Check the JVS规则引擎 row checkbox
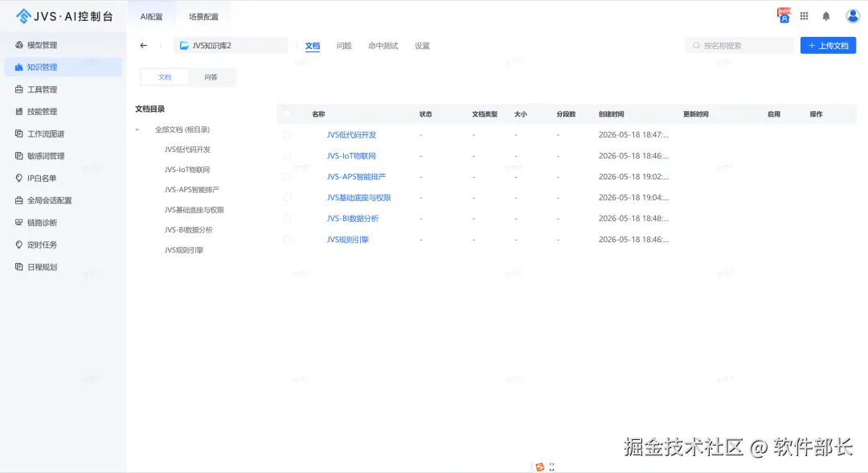 point(287,239)
